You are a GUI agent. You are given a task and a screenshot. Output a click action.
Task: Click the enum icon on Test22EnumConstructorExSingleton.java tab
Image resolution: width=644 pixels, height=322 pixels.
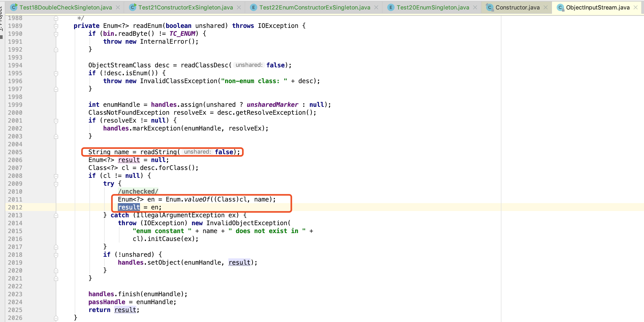click(x=253, y=7)
